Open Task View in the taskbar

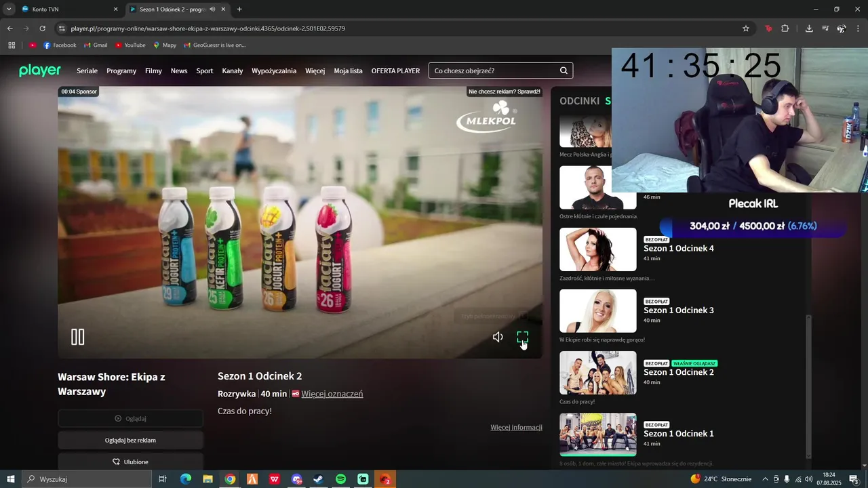tap(163, 479)
